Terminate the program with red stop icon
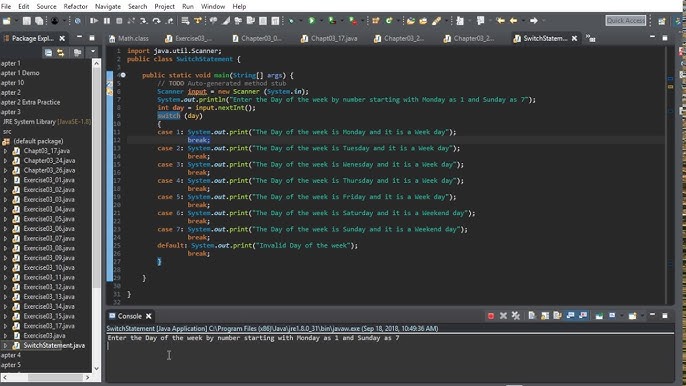Screen dimensions: 686x386 [491, 316]
